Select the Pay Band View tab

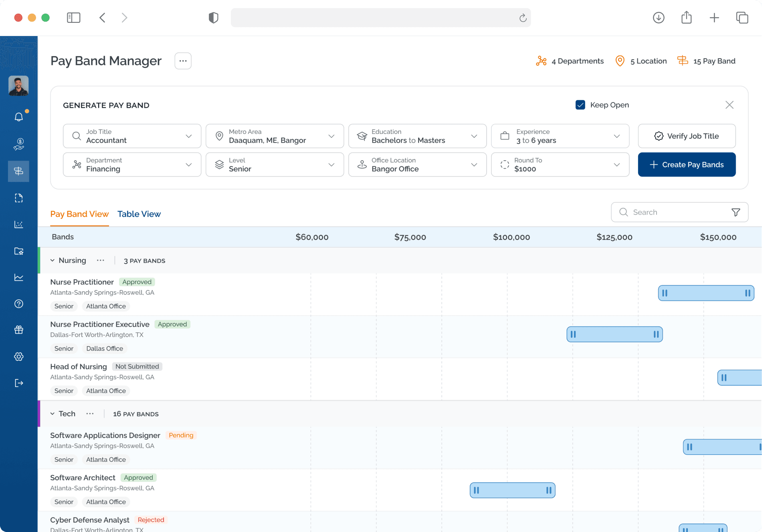[79, 214]
